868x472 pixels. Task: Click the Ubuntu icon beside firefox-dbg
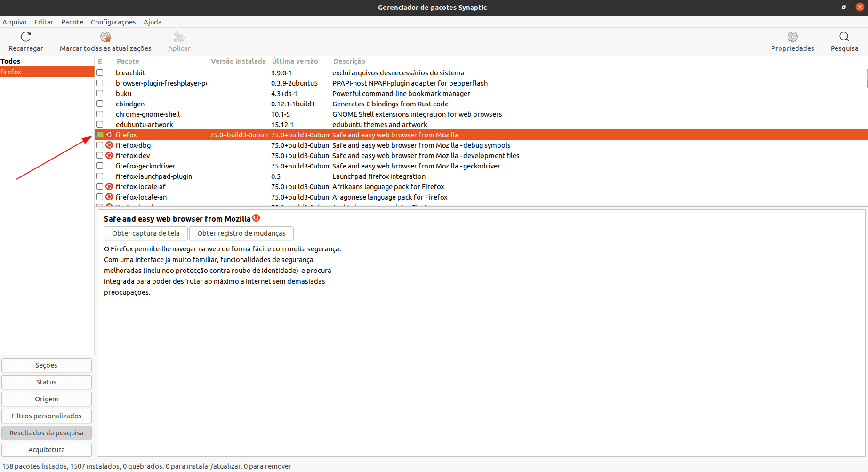point(109,145)
